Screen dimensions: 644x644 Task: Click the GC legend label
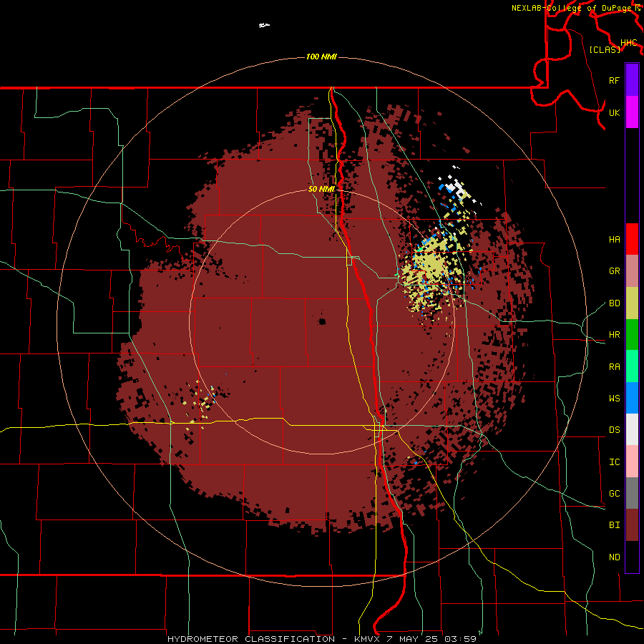(615, 494)
